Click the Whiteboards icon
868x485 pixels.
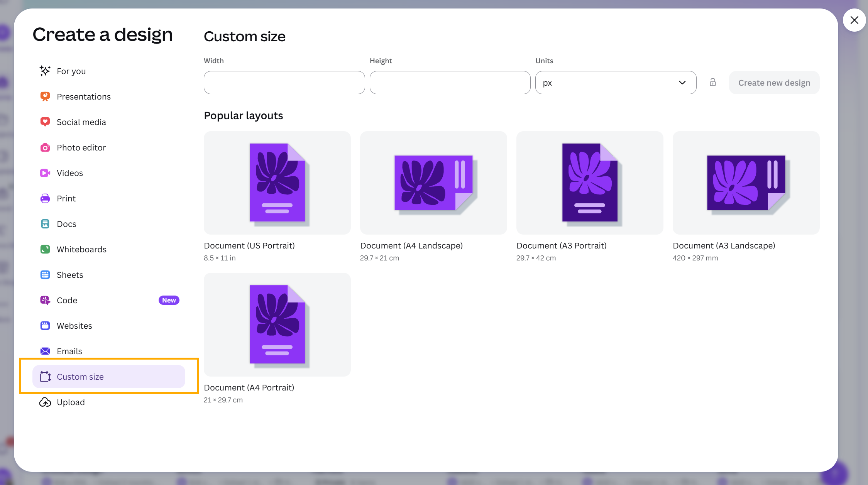45,249
